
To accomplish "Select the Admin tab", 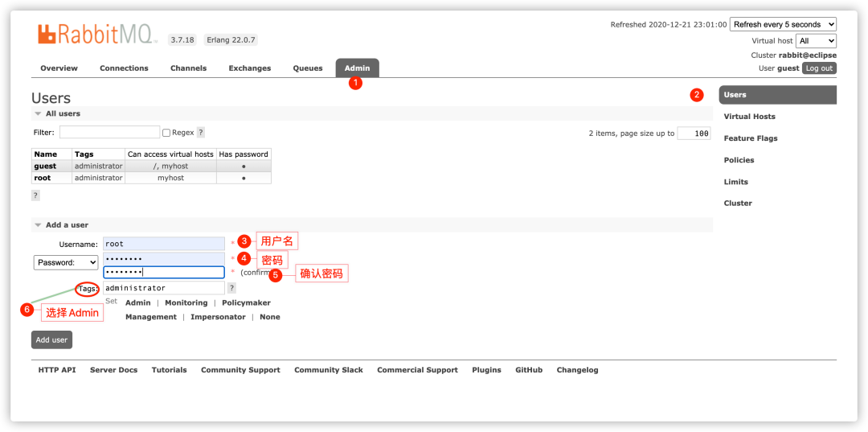I will coord(357,68).
